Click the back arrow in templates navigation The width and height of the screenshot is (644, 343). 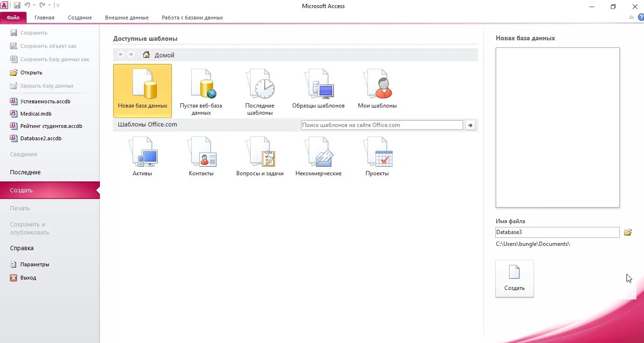(x=120, y=54)
